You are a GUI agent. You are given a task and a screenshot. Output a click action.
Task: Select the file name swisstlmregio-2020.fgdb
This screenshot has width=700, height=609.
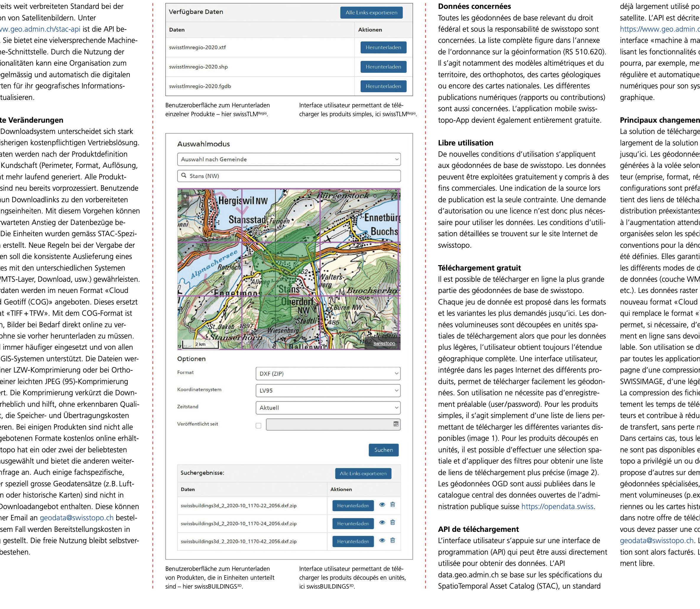200,86
